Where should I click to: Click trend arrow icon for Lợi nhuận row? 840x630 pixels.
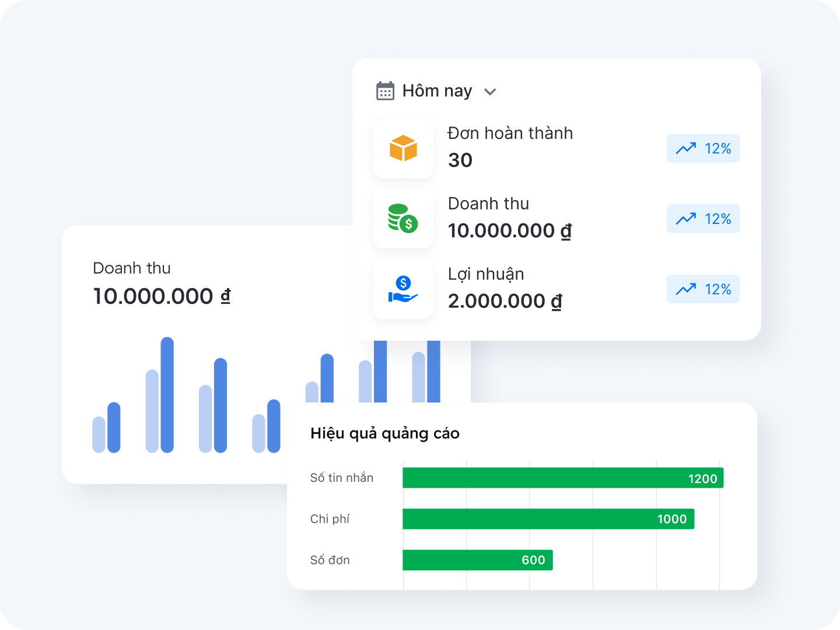686,289
